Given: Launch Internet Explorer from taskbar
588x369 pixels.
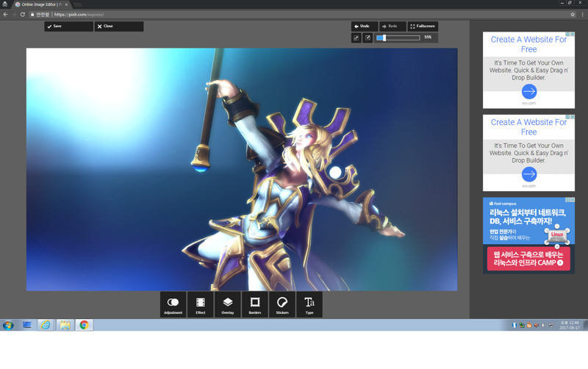Looking at the screenshot, I should point(46,325).
